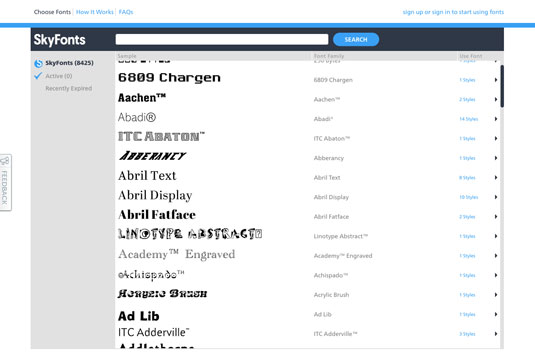The image size is (535, 361).
Task: Click the Achispado font sample
Action: click(x=151, y=275)
